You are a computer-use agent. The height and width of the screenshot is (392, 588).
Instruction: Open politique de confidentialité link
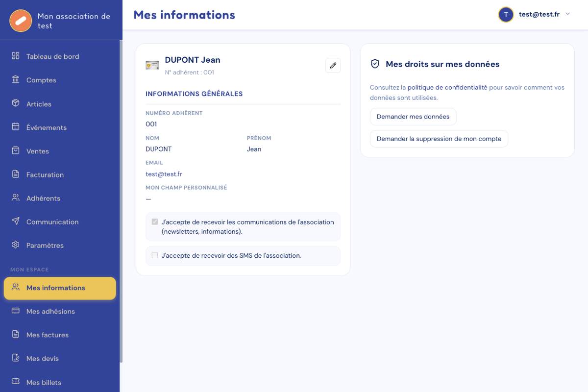[447, 87]
